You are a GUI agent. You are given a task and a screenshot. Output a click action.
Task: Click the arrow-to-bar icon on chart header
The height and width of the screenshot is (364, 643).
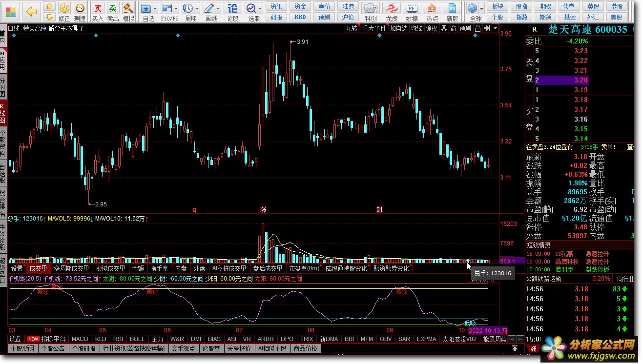[x=487, y=28]
